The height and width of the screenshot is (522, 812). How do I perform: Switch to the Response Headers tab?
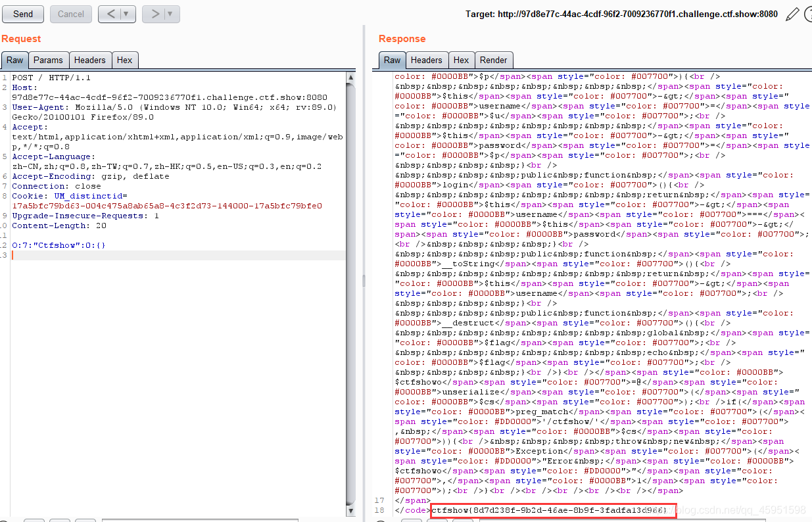tap(426, 60)
